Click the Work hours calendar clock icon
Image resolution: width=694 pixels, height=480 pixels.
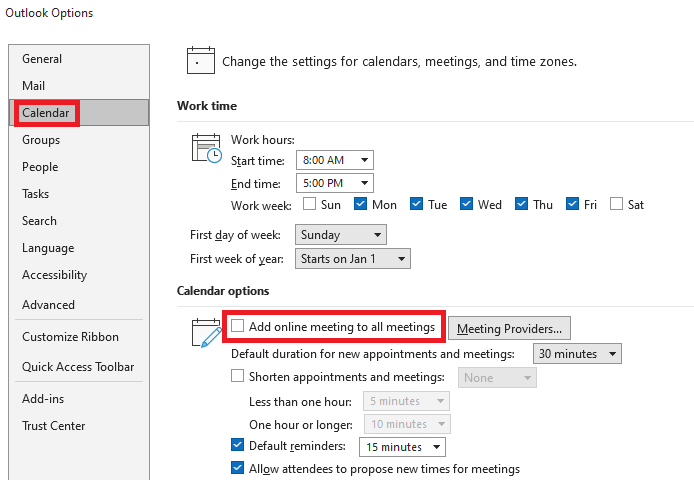(x=206, y=148)
